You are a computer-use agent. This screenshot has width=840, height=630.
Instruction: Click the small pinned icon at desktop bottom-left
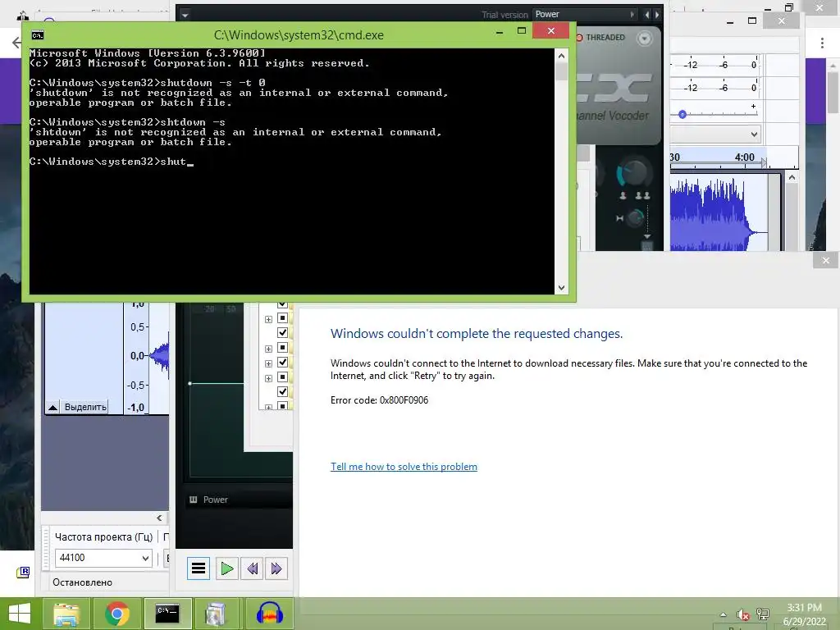[x=23, y=572]
